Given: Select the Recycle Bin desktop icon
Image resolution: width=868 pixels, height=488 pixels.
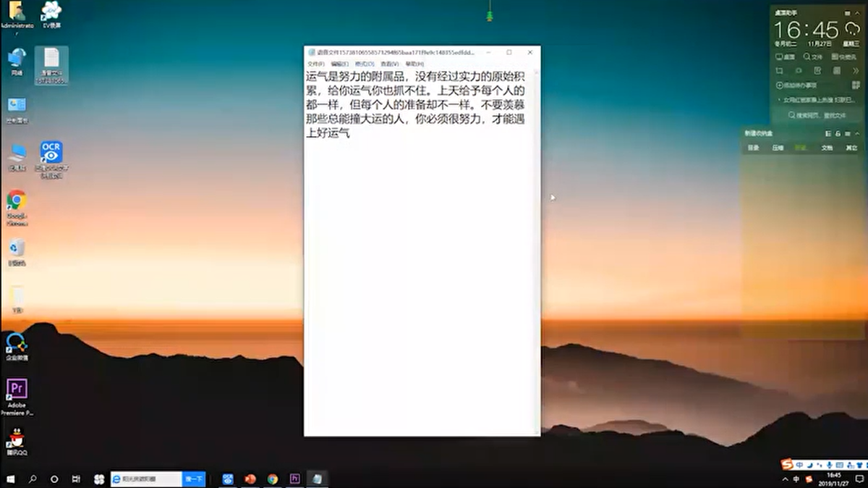Looking at the screenshot, I should coord(17,253).
